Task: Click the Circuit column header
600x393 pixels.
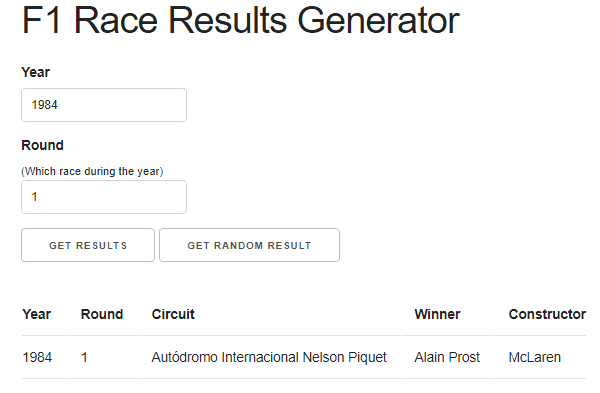Action: pyautogui.click(x=173, y=314)
